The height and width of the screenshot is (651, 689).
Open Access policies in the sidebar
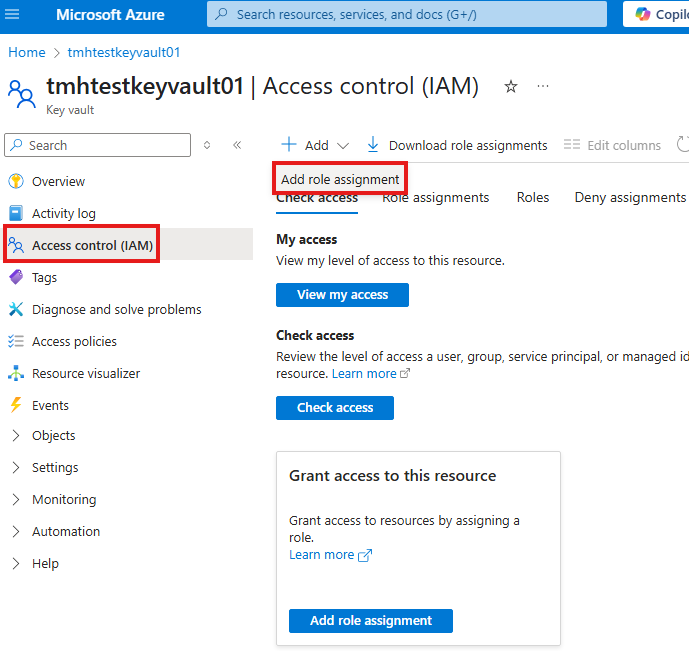tap(74, 341)
